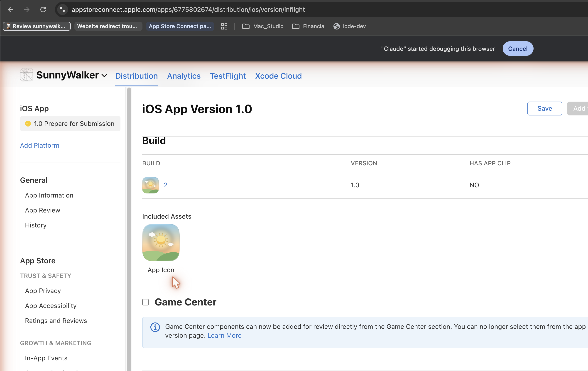Open the Learn More link
The height and width of the screenshot is (371, 588).
pos(224,335)
